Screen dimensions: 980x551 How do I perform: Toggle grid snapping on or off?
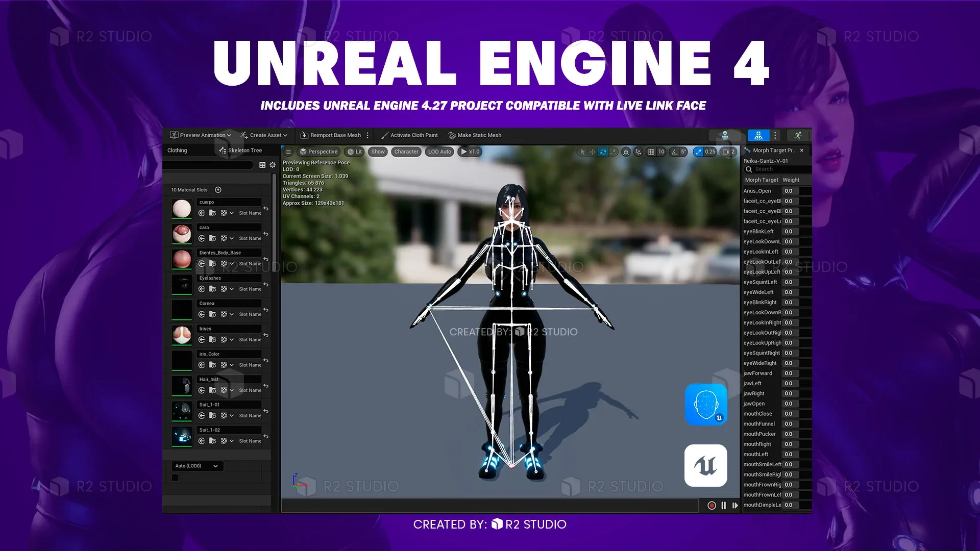(x=651, y=152)
